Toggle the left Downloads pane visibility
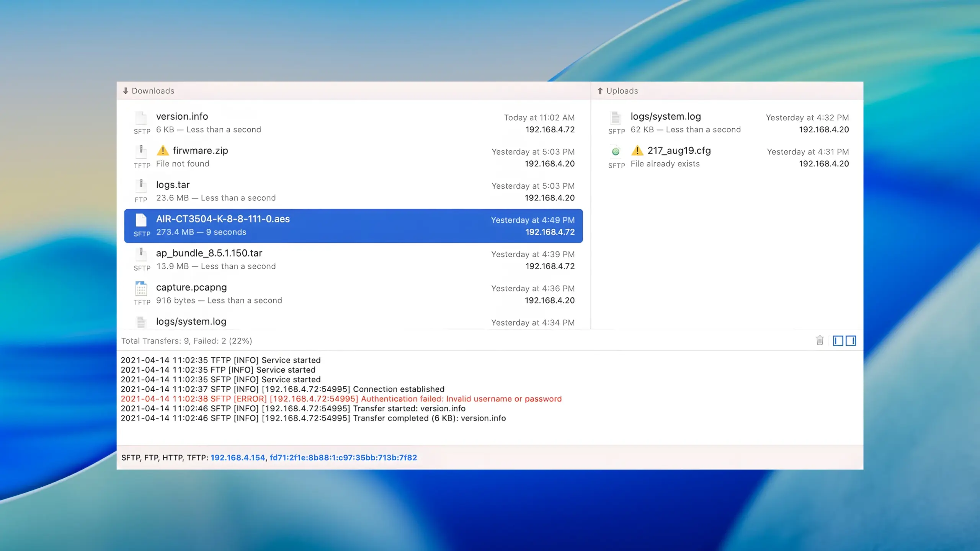980x551 pixels. [838, 341]
